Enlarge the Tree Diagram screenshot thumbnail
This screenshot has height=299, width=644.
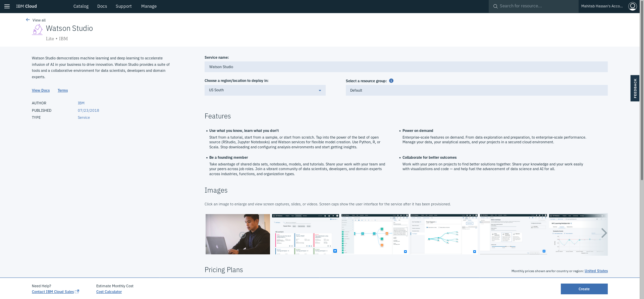point(444,234)
